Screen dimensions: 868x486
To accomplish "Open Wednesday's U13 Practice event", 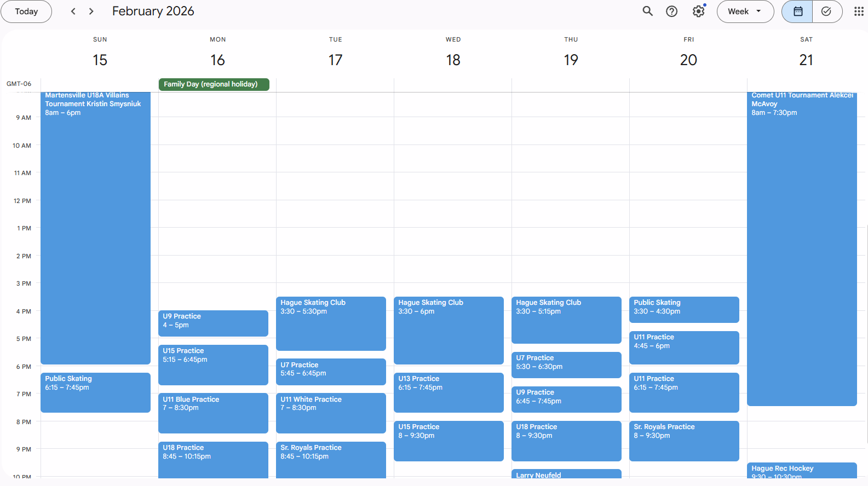I will [449, 392].
